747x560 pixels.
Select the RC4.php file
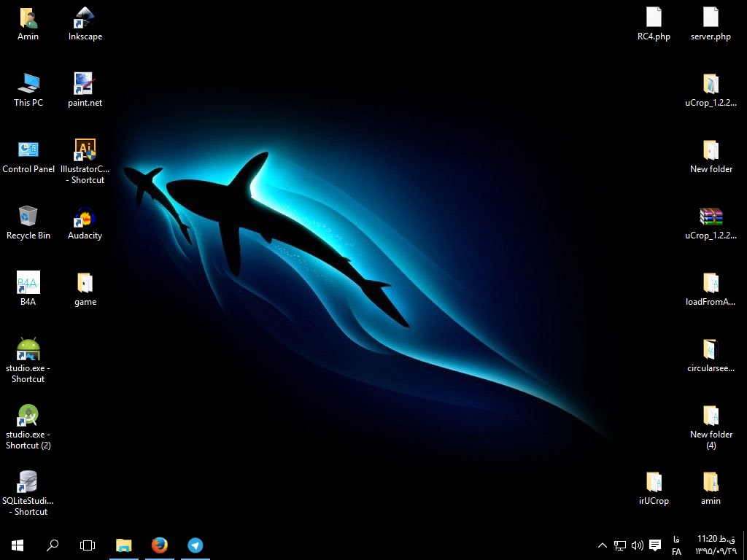pos(654,18)
